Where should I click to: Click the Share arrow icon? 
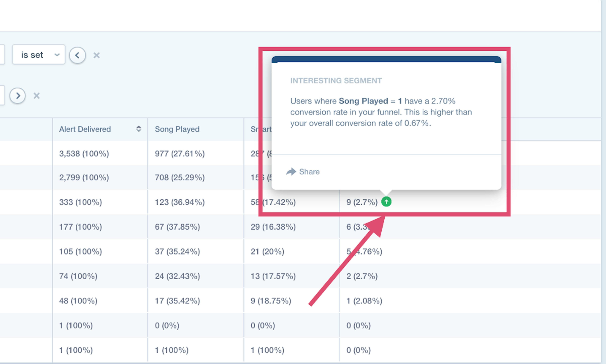click(x=291, y=172)
